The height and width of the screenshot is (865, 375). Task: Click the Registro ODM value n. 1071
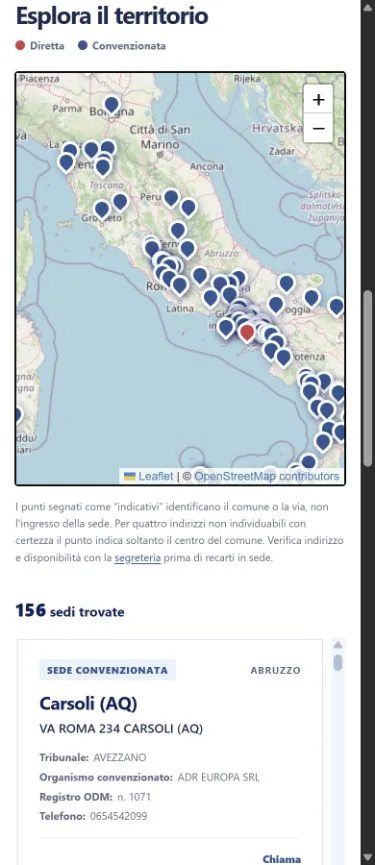[133, 797]
